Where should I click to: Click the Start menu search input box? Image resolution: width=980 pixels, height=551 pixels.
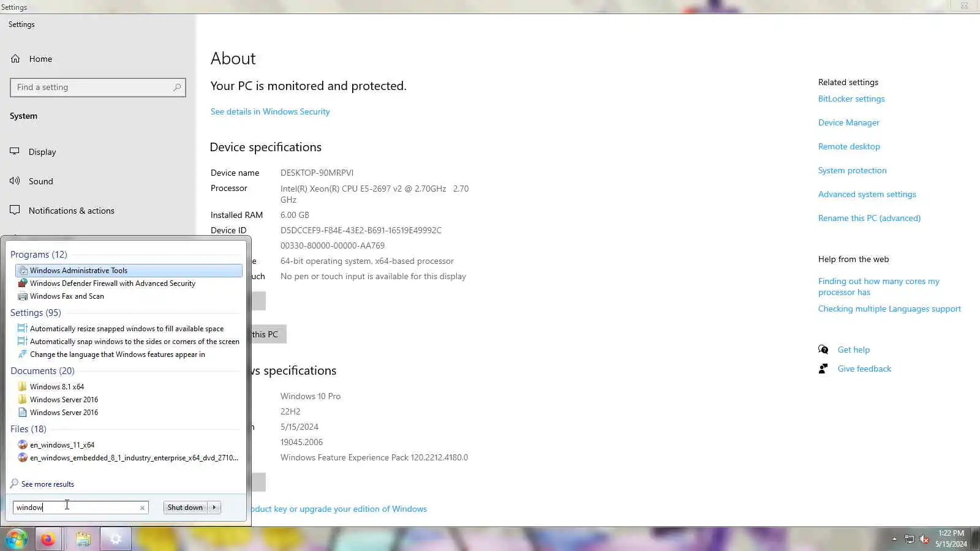pyautogui.click(x=80, y=508)
